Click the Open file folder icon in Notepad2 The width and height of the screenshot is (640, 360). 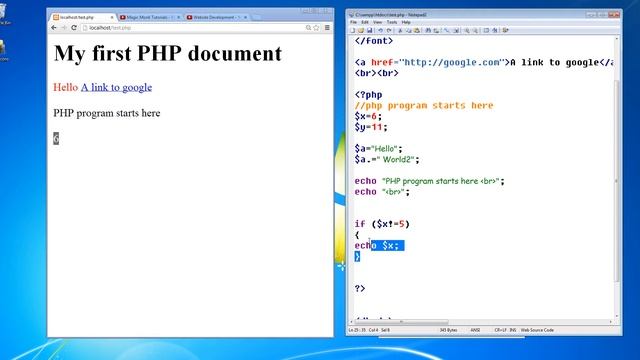point(361,30)
